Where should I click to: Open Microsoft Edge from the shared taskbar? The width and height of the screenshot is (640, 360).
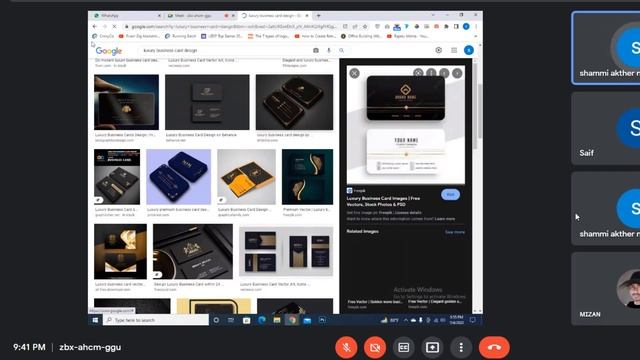point(262,320)
